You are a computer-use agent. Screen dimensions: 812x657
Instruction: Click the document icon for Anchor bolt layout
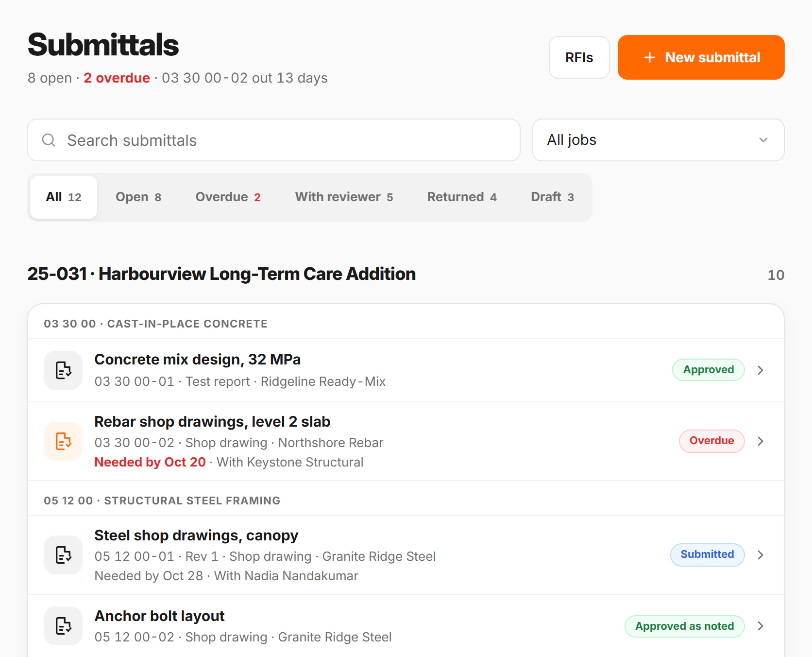click(63, 626)
